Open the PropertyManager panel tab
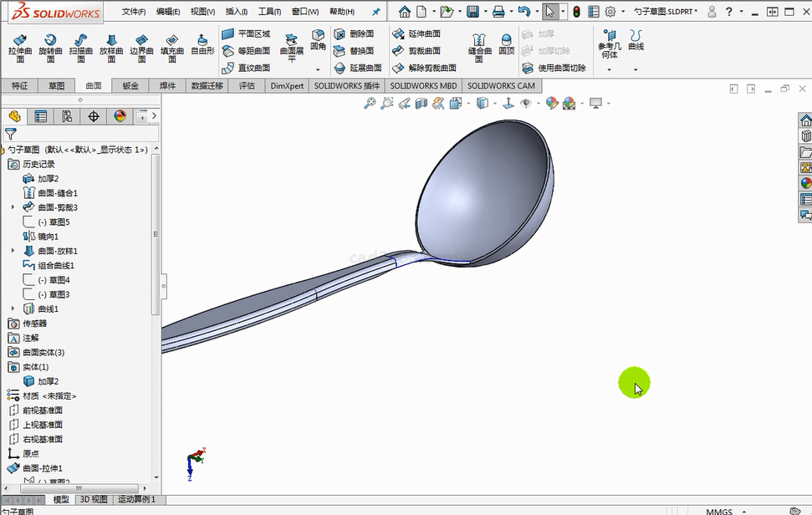Image resolution: width=812 pixels, height=515 pixels. tap(40, 116)
